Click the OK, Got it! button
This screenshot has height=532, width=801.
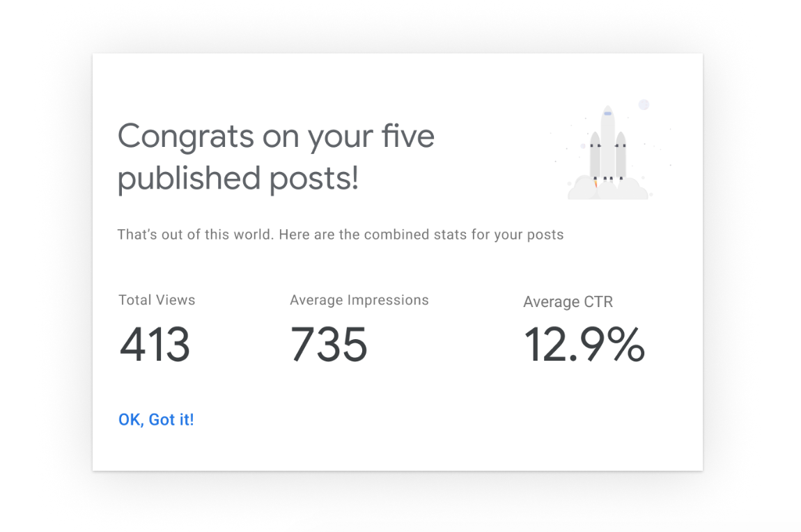[156, 420]
